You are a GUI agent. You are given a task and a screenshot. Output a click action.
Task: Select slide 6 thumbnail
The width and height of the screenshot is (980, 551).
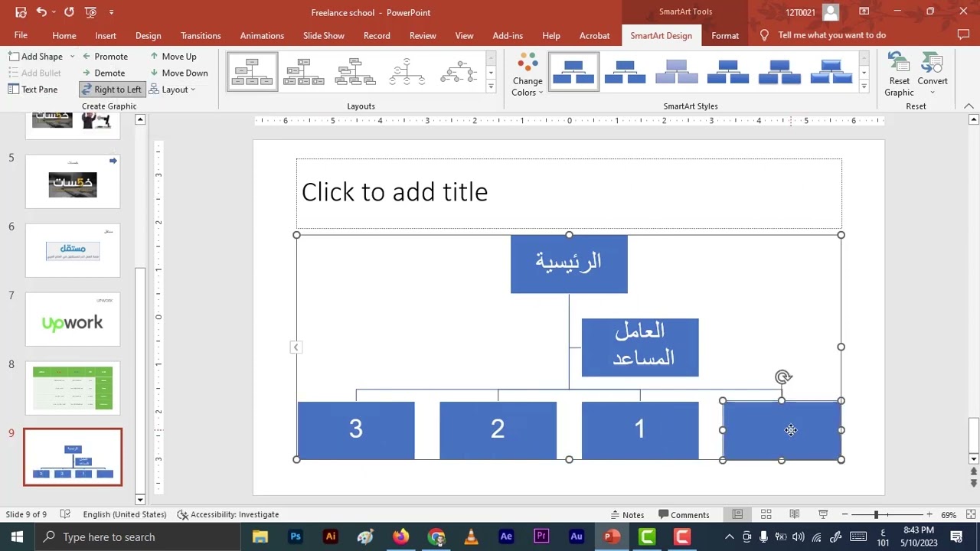click(x=73, y=250)
